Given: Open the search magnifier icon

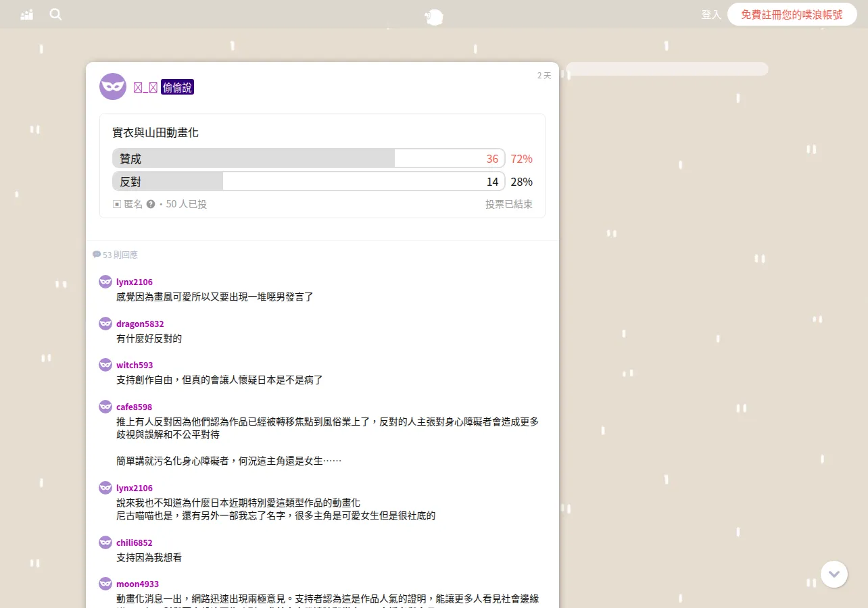Looking at the screenshot, I should 55,14.
